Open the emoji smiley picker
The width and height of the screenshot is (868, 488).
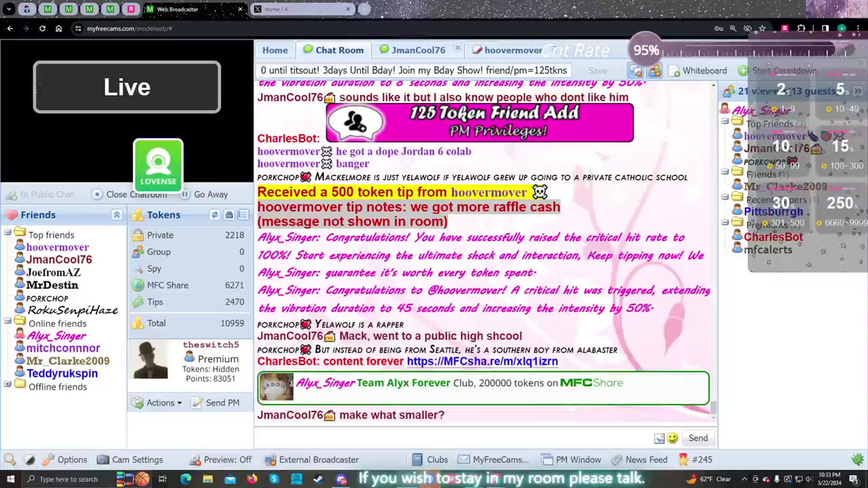[x=672, y=438]
